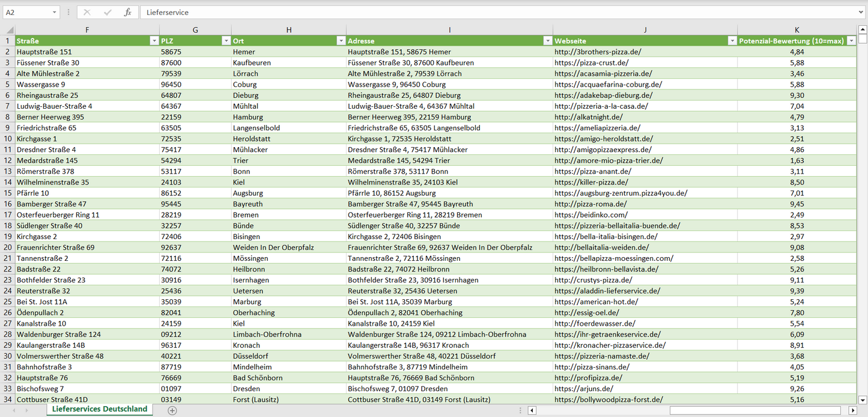The width and height of the screenshot is (868, 417).
Task: Open the Straße column filter dropdown
Action: 153,41
